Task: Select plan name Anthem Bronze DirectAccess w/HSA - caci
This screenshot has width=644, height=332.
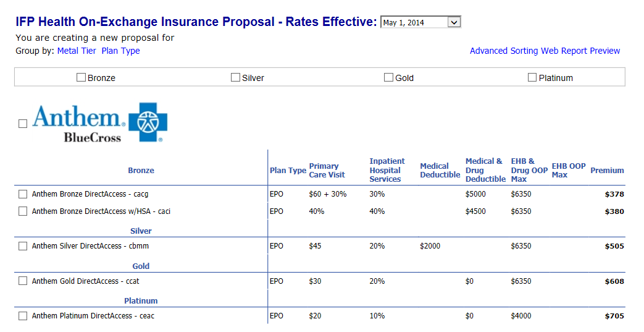Action: pyautogui.click(x=101, y=211)
